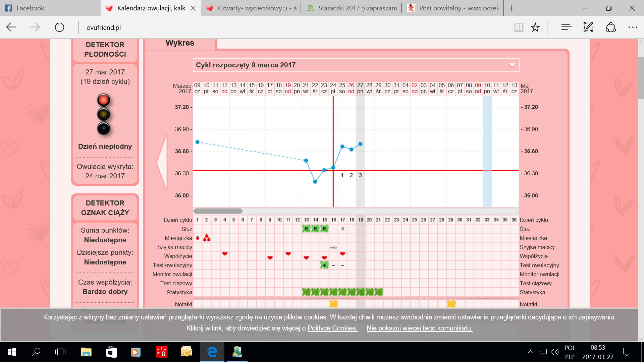Open reading view book icon
Viewport: 644px width, 362px height.
(x=519, y=27)
